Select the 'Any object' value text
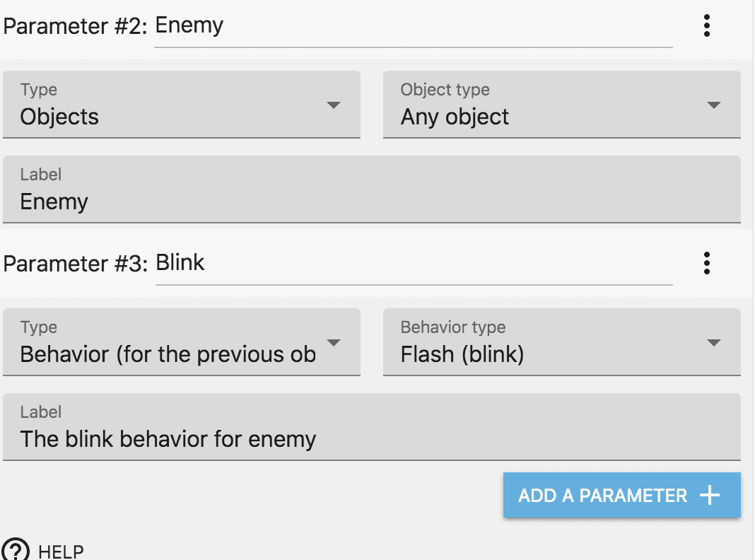The height and width of the screenshot is (560, 755). point(455,117)
